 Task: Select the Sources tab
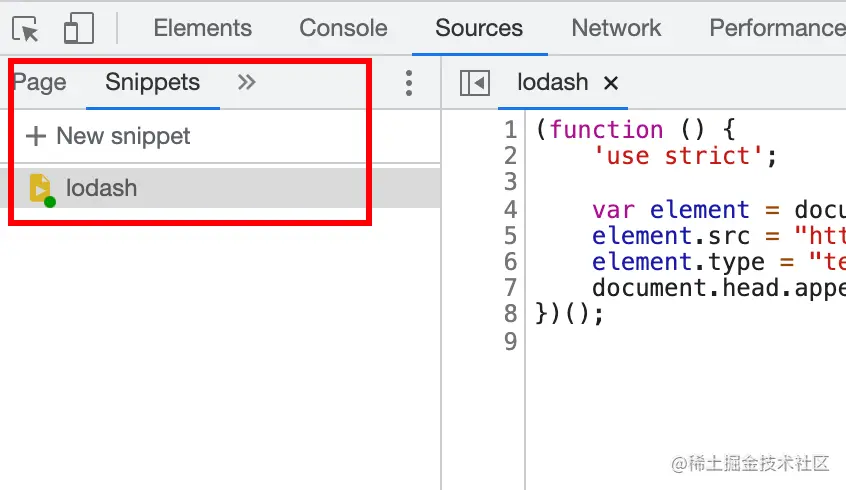coord(479,28)
